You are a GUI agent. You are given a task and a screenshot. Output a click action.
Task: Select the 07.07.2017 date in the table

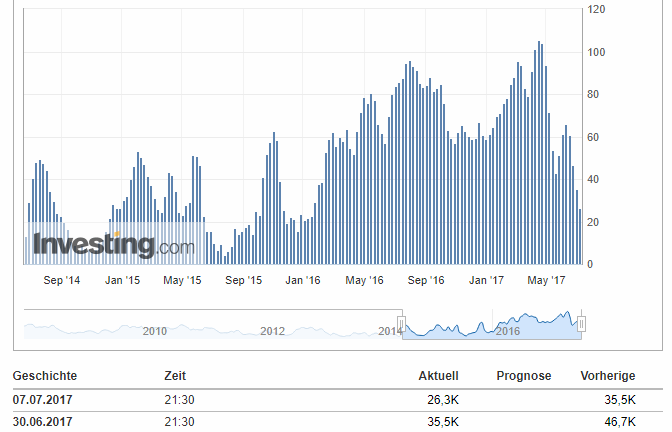pos(42,400)
